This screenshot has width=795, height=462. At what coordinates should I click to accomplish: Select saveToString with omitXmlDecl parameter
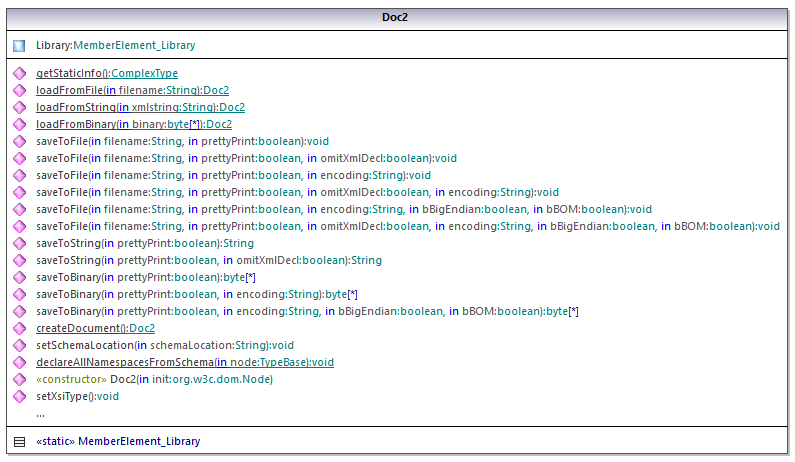click(208, 260)
